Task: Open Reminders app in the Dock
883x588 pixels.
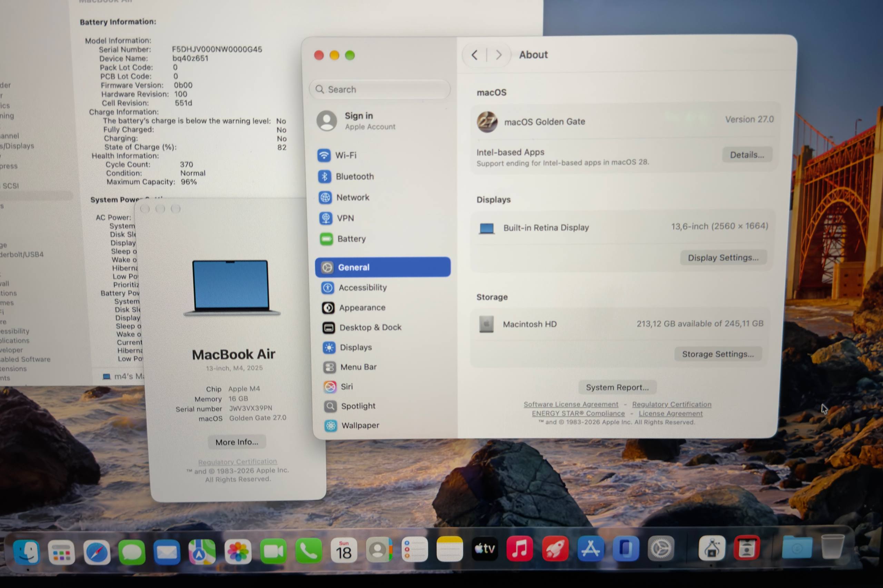Action: [x=414, y=550]
